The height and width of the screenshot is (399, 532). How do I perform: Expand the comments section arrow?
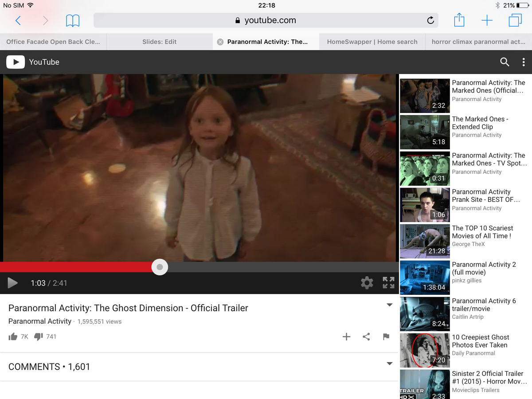390,364
